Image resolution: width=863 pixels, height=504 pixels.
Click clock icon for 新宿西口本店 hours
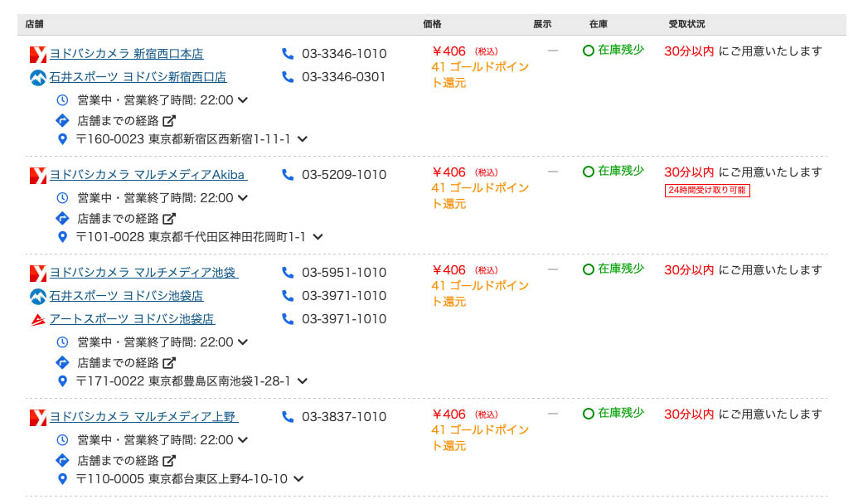[x=63, y=100]
